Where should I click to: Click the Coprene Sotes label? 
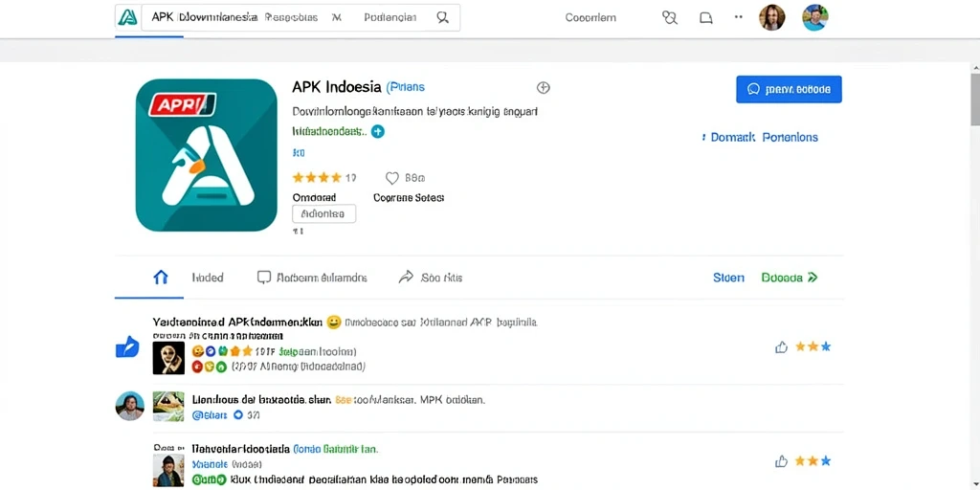click(409, 197)
